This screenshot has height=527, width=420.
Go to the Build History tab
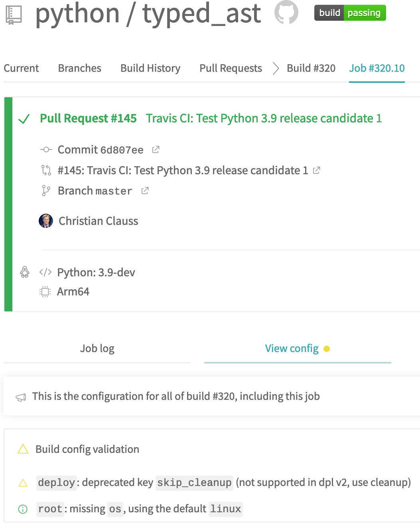150,68
